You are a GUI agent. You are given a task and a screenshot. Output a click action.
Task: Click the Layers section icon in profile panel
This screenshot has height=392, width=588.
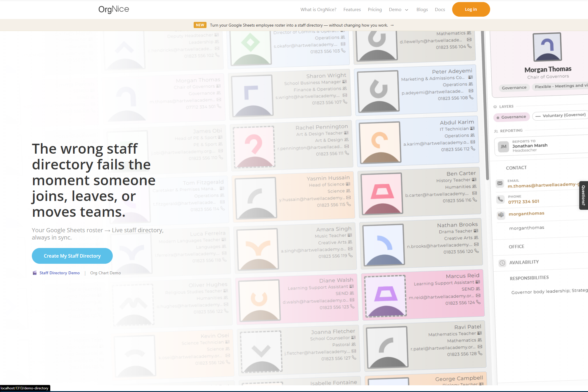pos(495,107)
